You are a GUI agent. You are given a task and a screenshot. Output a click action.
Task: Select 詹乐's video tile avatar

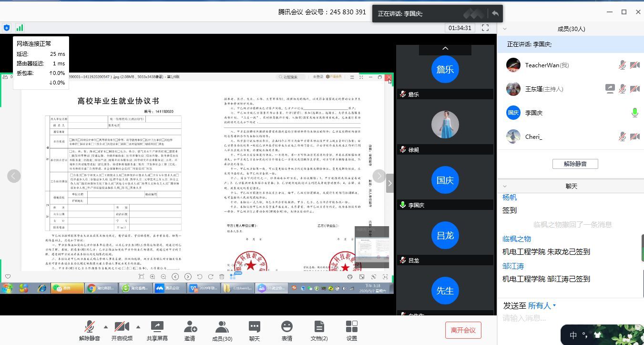[445, 69]
